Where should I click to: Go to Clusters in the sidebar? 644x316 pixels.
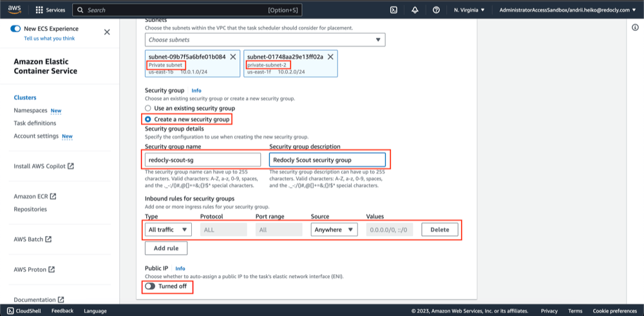point(25,97)
